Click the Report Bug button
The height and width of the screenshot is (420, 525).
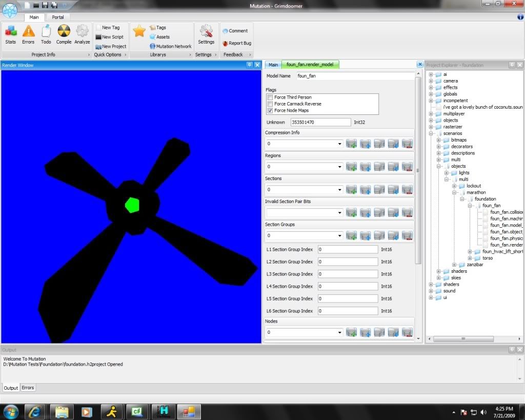(237, 43)
